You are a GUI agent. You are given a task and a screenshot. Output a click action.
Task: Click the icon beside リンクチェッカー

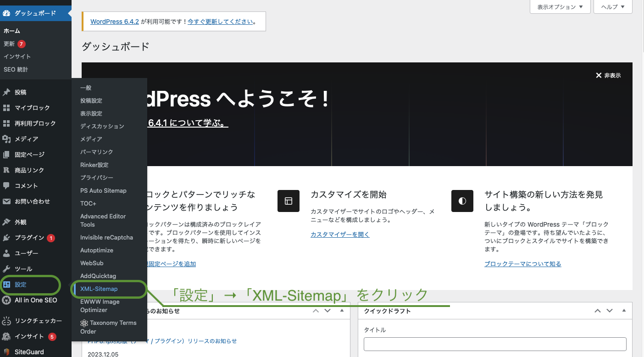pyautogui.click(x=6, y=321)
